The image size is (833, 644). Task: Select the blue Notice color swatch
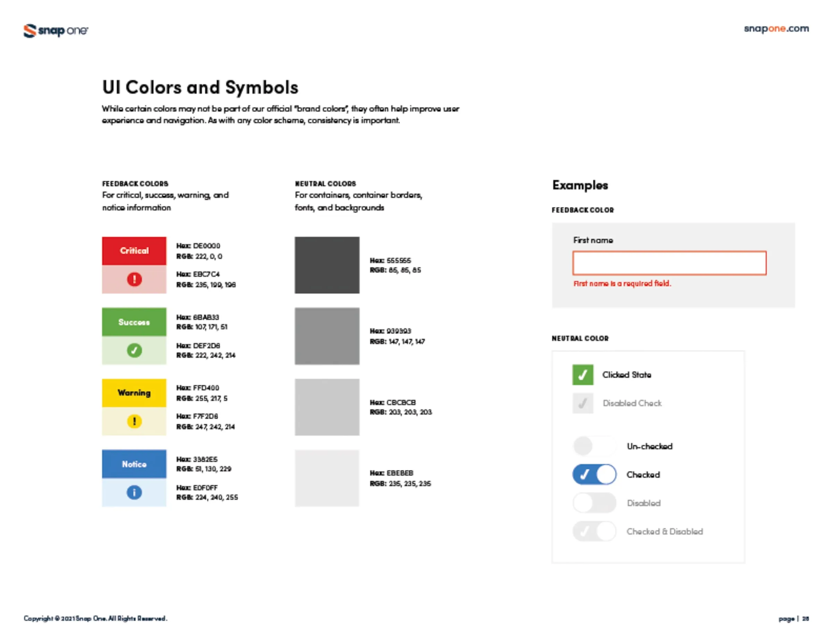coord(134,464)
